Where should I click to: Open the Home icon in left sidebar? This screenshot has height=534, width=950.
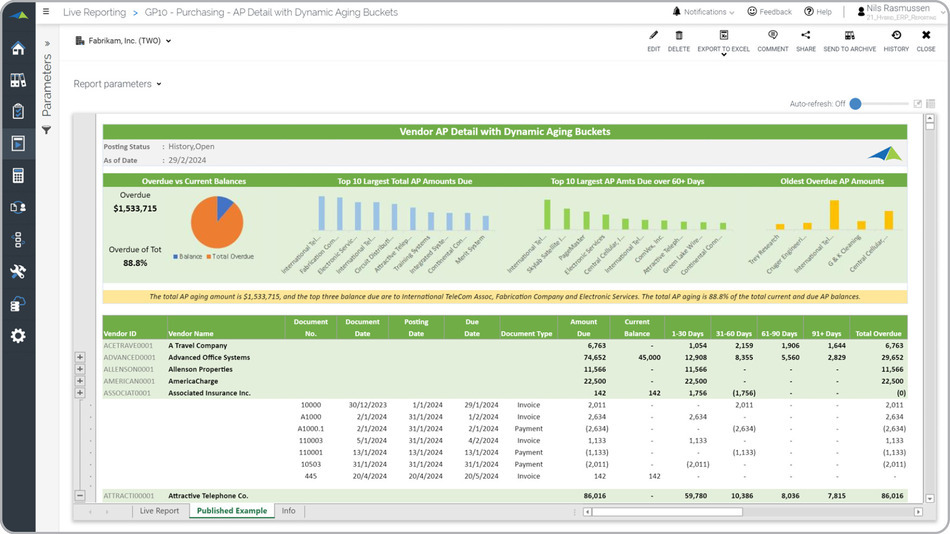(17, 49)
